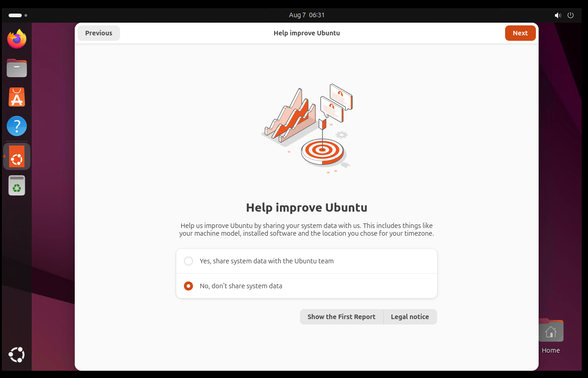Viewport: 588px width, 378px height.
Task: Open the clock showing Aug 7 06:31
Action: coord(307,15)
